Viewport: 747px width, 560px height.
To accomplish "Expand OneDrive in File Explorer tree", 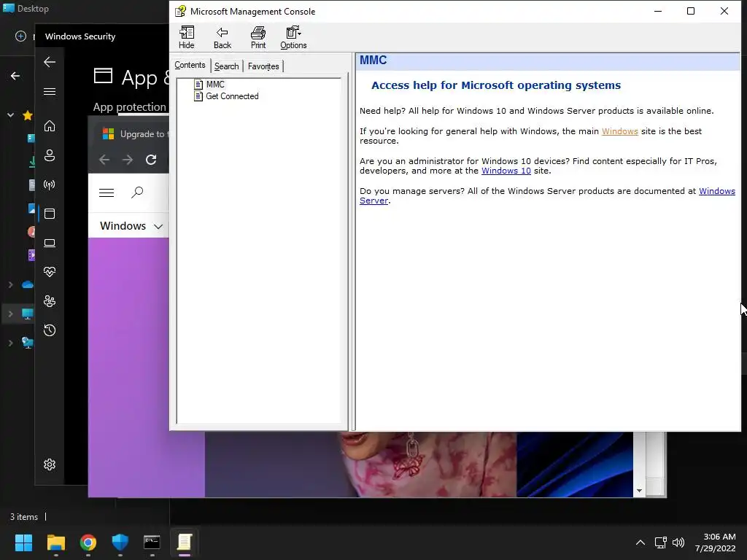I will point(10,285).
